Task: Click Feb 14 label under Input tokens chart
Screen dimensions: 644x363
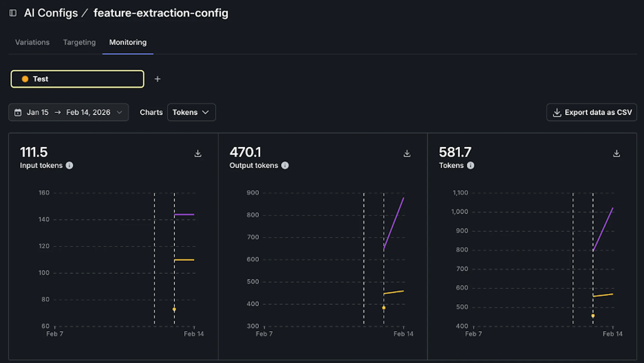Action: point(194,334)
